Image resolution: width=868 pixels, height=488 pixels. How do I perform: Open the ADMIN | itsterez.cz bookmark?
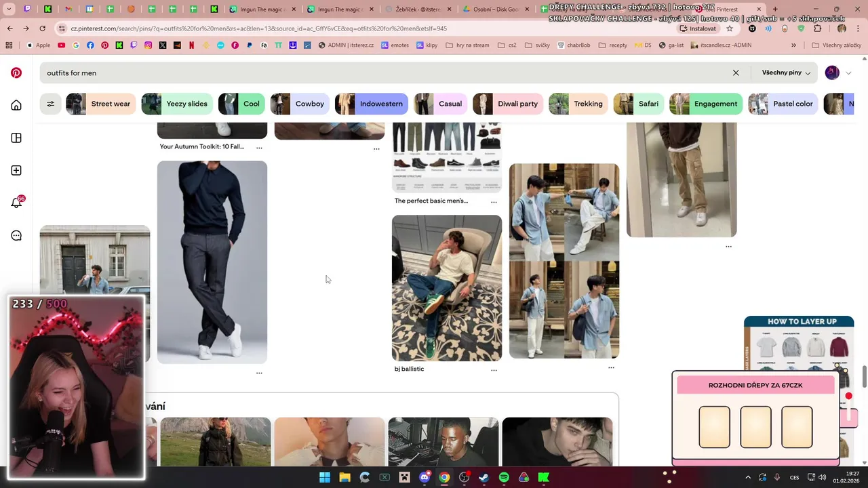click(346, 45)
